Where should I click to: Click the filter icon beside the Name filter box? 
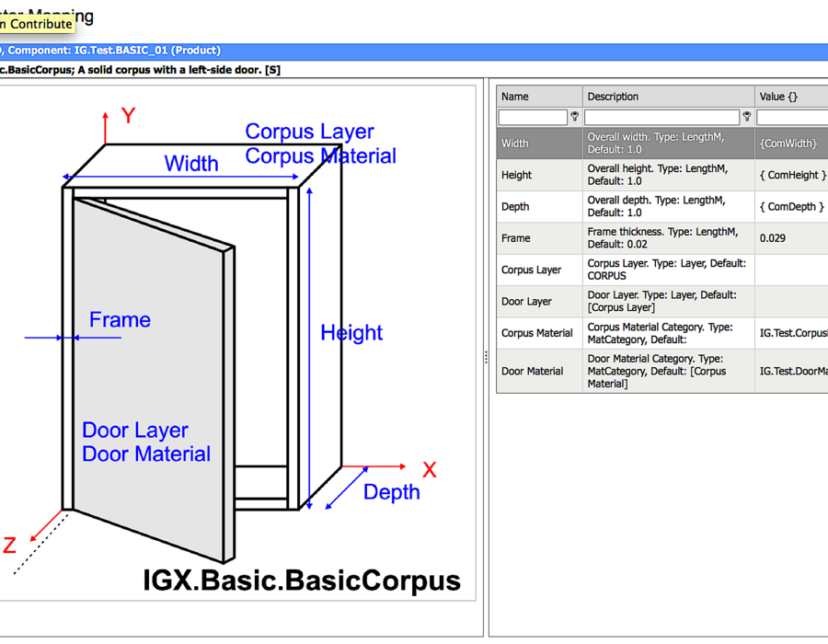point(574,117)
